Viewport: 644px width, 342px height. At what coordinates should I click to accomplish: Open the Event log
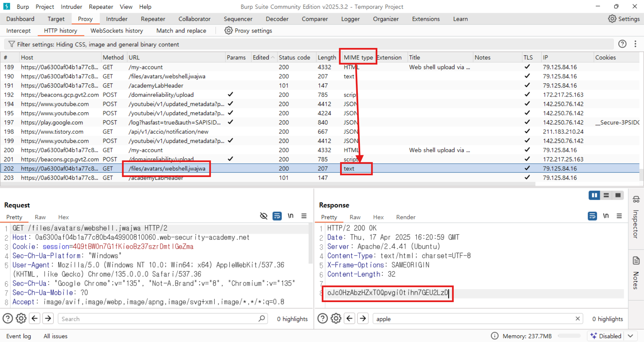coord(18,336)
